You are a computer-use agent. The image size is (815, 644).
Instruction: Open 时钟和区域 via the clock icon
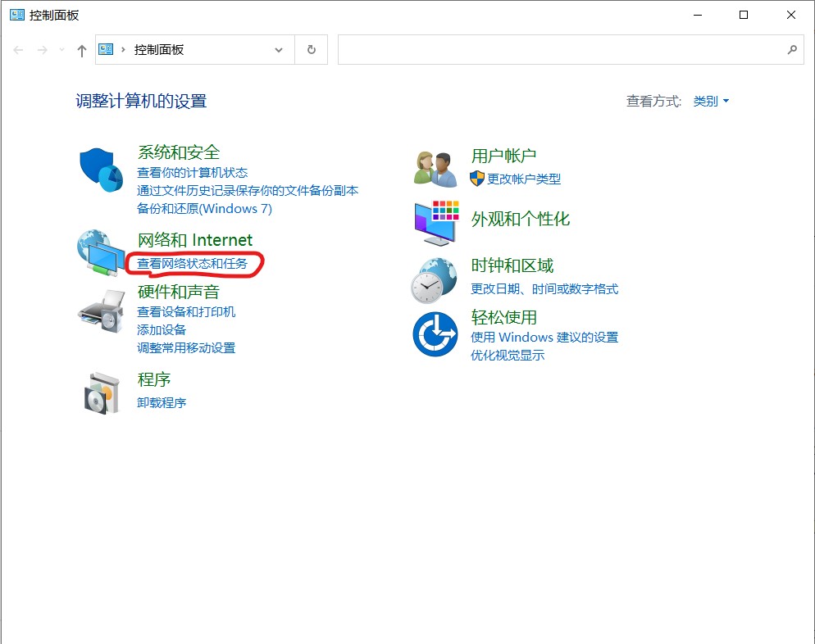(433, 279)
